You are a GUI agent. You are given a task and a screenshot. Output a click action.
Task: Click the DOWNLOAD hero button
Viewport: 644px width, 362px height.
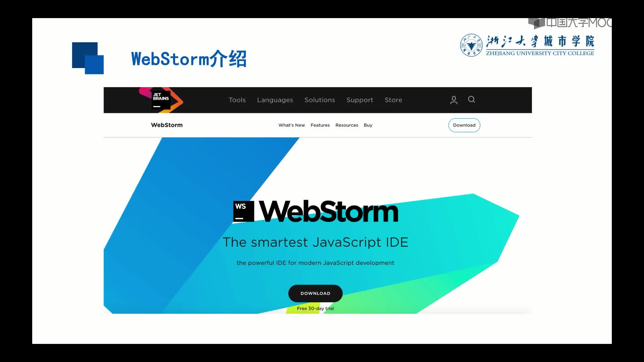pyautogui.click(x=315, y=293)
